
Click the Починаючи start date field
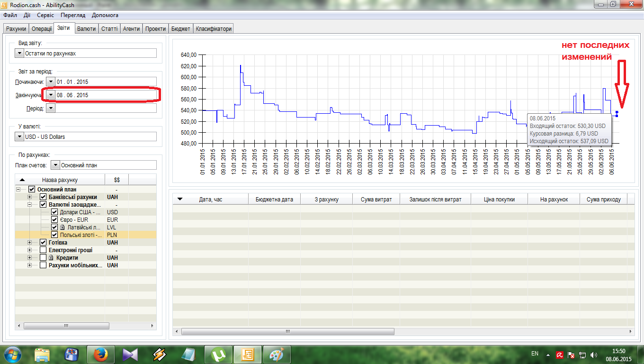tap(105, 82)
